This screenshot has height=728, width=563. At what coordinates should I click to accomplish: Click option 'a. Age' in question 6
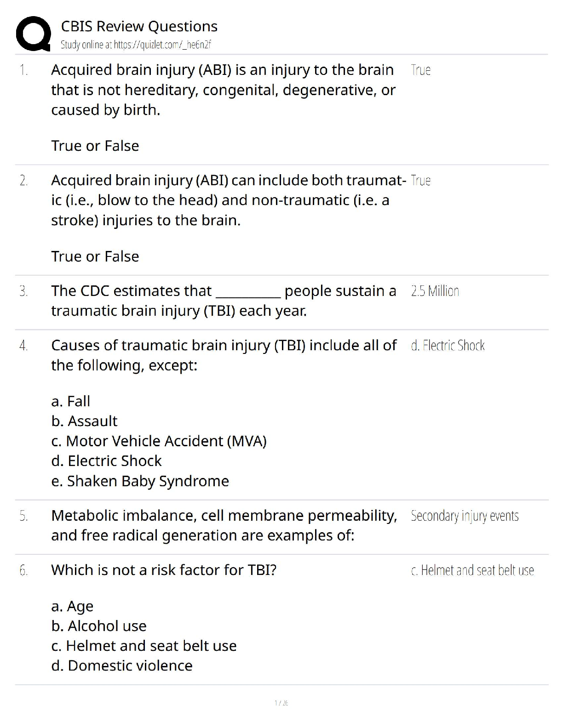[72, 606]
